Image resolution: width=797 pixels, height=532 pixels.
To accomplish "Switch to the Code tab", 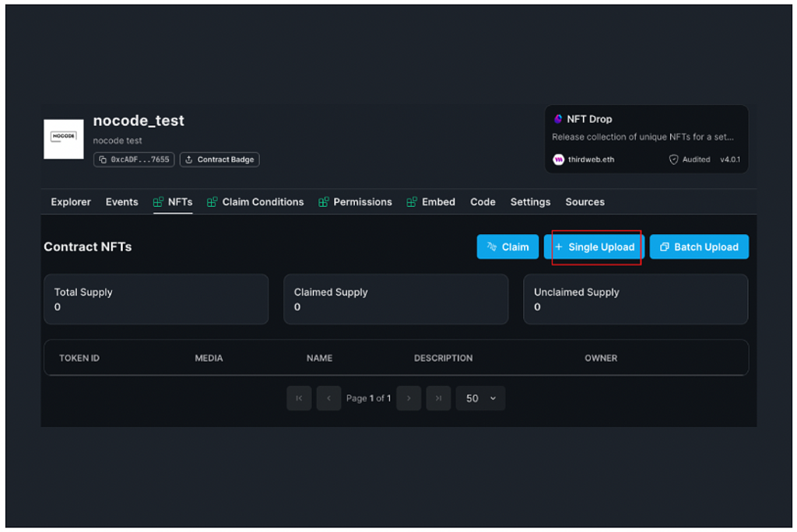I will pos(483,202).
